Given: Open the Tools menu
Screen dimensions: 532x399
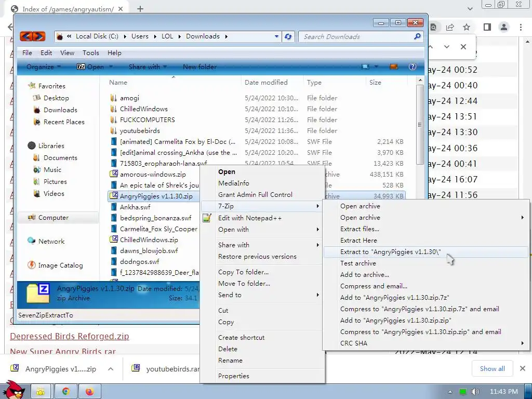Looking at the screenshot, I should (x=90, y=52).
